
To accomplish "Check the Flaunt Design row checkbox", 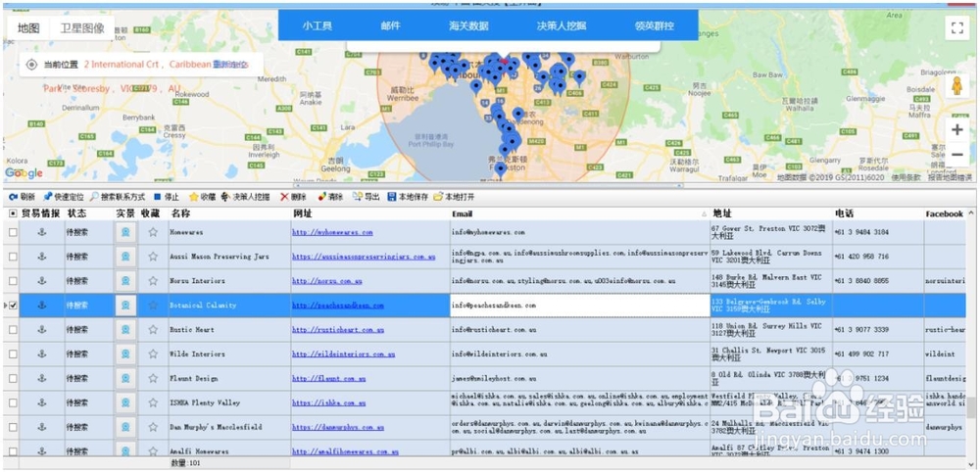I will (x=13, y=378).
